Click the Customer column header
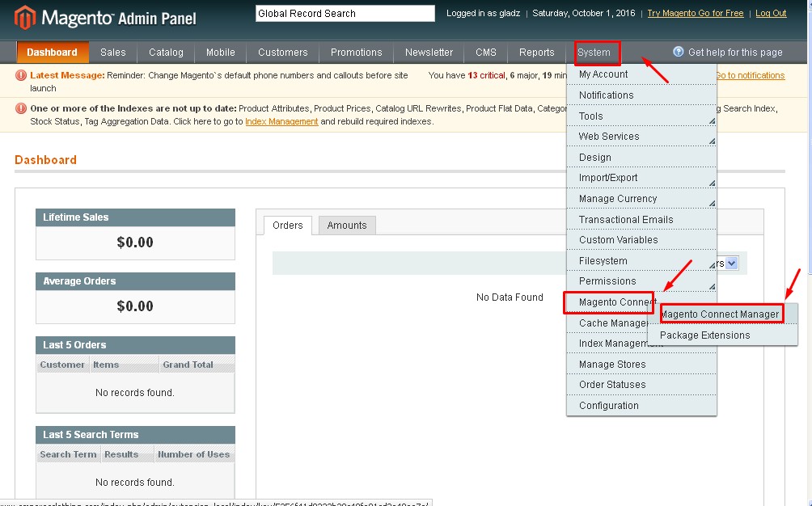 62,365
